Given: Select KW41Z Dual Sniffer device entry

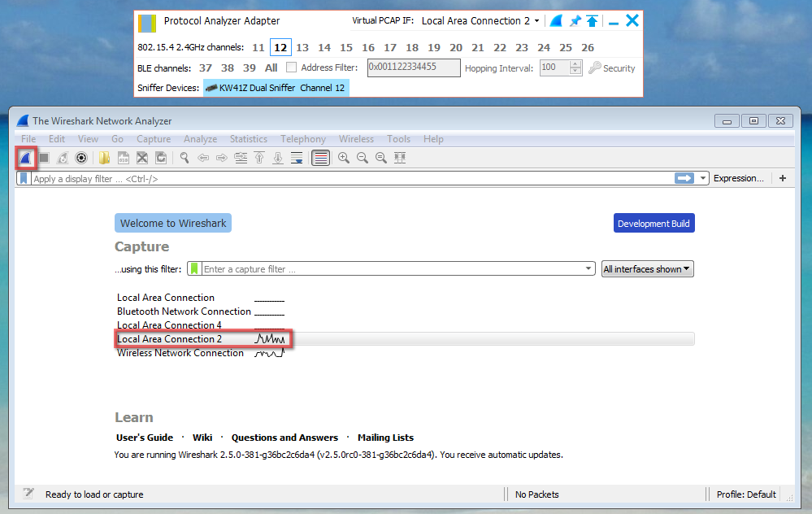Looking at the screenshot, I should (276, 88).
